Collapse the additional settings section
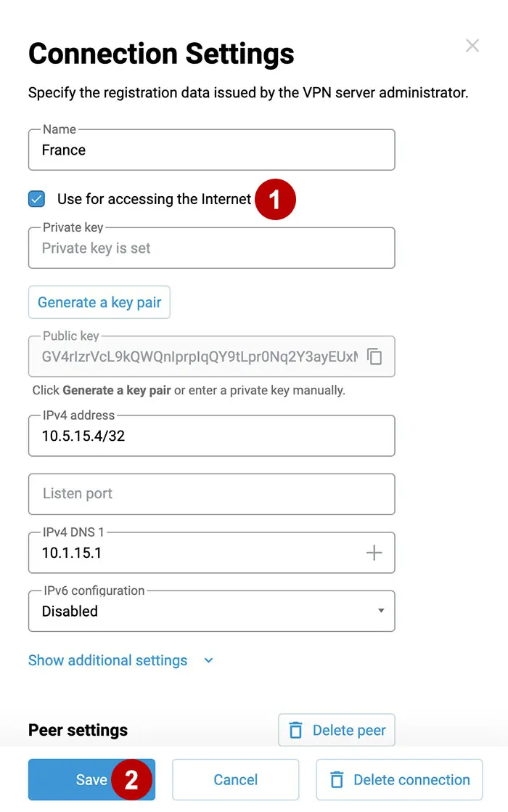This screenshot has height=812, width=508. tap(107, 660)
